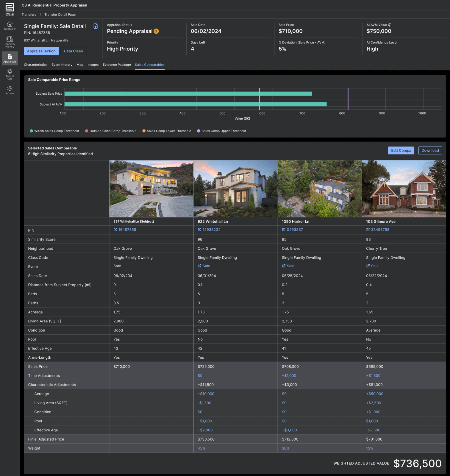Click the +$3,500 living area adjustment

click(374, 403)
